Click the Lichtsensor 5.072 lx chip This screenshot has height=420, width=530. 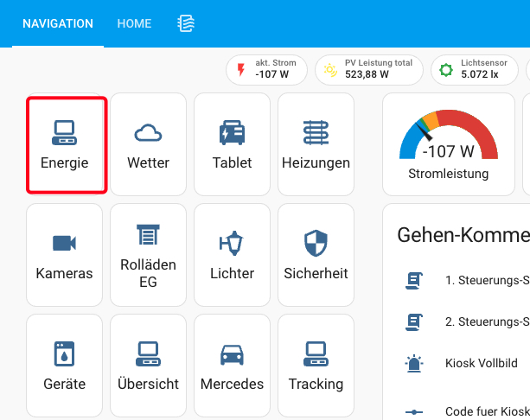click(475, 69)
